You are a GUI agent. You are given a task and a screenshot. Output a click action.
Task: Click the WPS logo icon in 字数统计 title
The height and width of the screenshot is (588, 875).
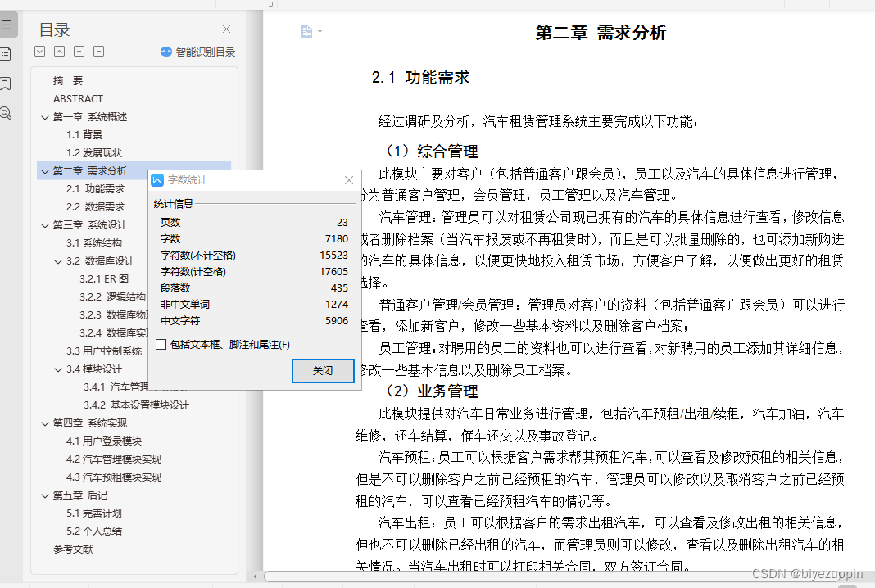[x=157, y=180]
